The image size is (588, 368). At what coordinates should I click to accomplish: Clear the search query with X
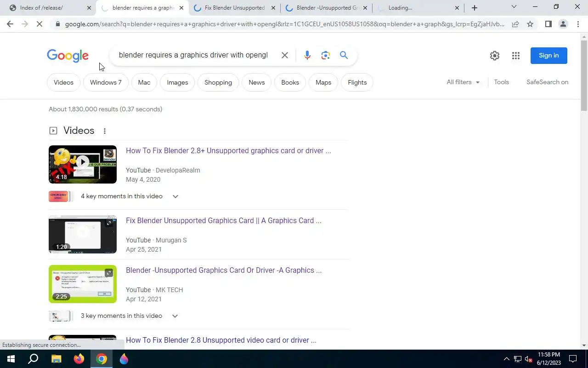(x=285, y=55)
